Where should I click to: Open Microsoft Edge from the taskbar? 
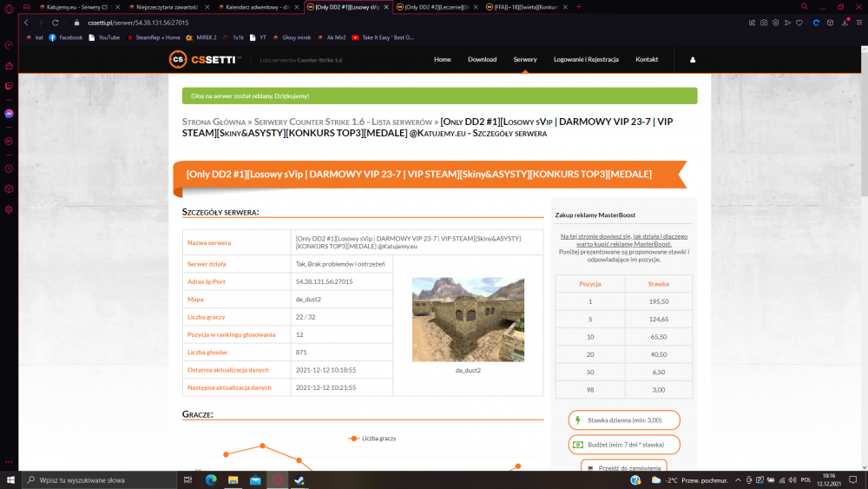[211, 480]
